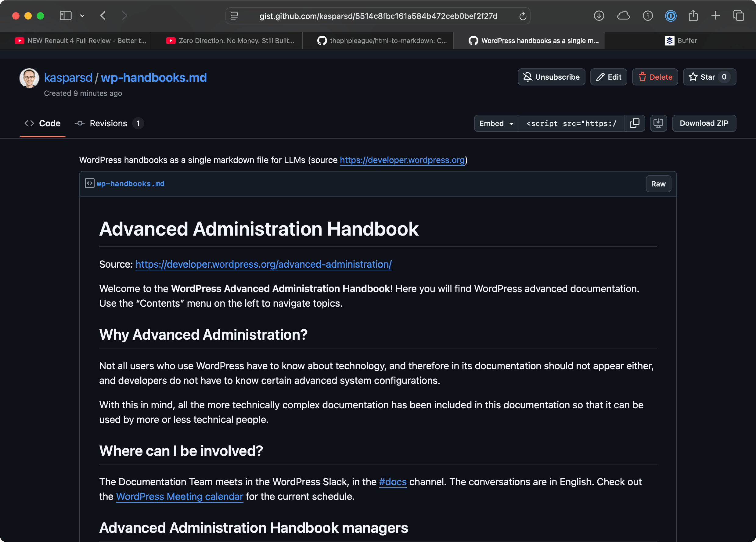Open the WordPress Meeting calendar link
The image size is (756, 542).
tap(179, 497)
